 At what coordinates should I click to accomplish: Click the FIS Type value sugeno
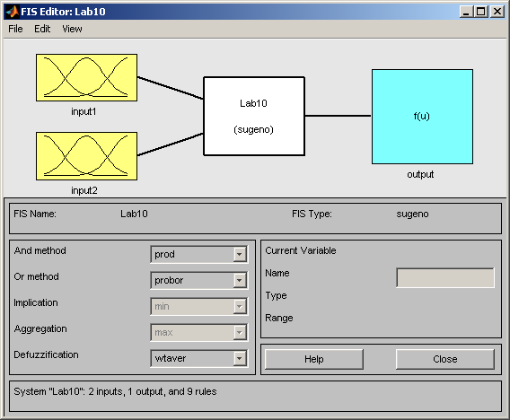[x=412, y=214]
